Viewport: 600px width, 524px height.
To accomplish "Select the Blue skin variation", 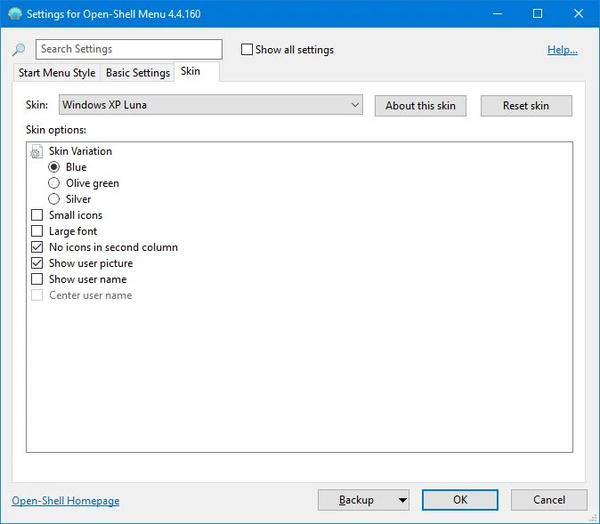I will pos(54,167).
